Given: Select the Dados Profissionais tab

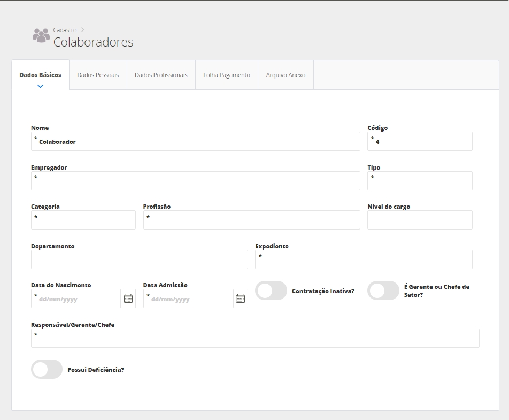Looking at the screenshot, I should click(x=161, y=75).
